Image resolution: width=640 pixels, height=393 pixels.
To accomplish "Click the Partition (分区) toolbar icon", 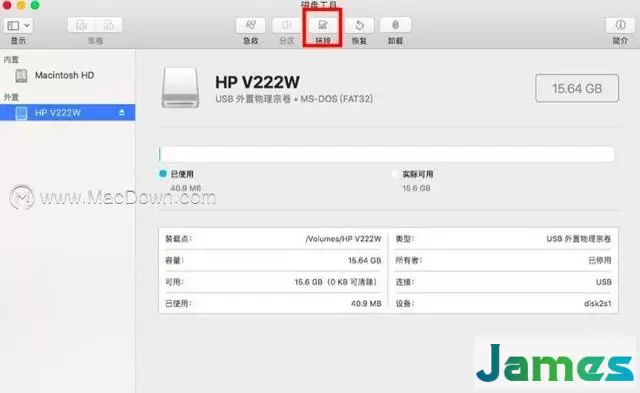I will [x=287, y=25].
